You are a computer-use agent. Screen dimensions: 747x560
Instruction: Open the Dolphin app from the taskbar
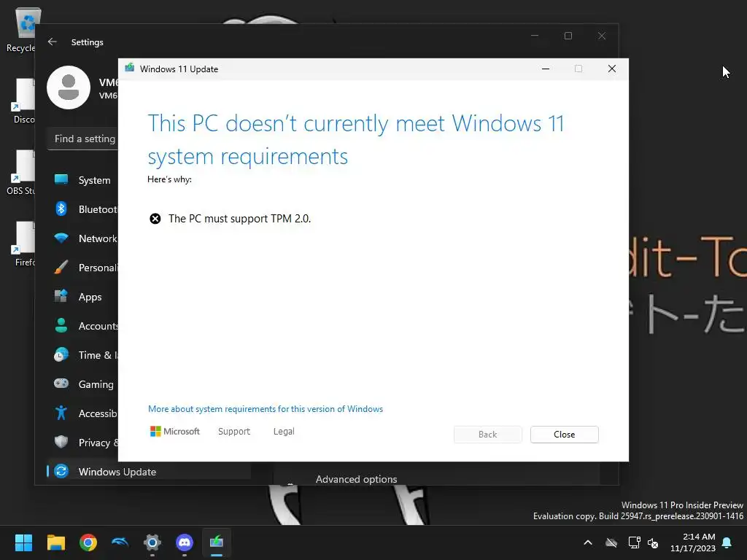[x=120, y=542]
